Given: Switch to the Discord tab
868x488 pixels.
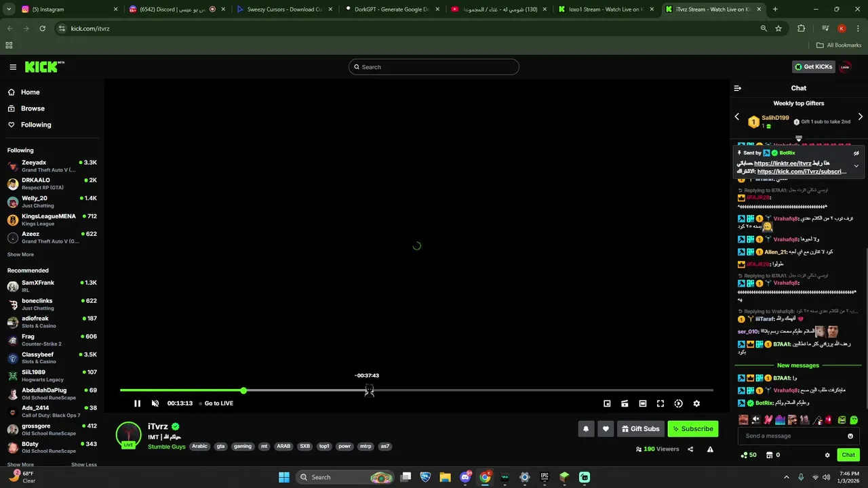Looking at the screenshot, I should [x=176, y=9].
